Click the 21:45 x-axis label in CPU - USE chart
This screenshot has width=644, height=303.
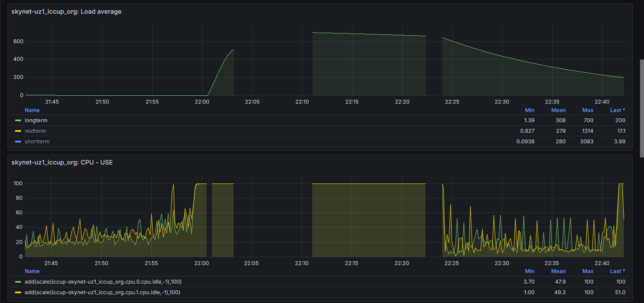(x=52, y=263)
